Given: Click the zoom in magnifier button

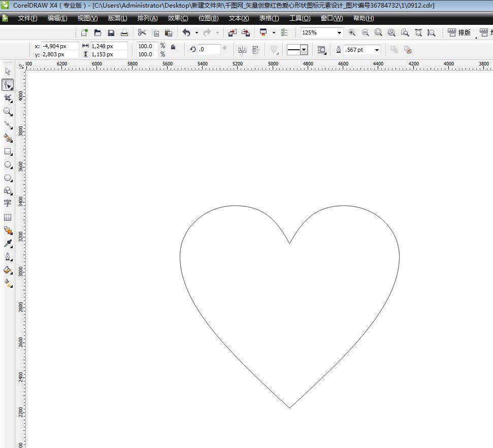Looking at the screenshot, I should coord(352,32).
